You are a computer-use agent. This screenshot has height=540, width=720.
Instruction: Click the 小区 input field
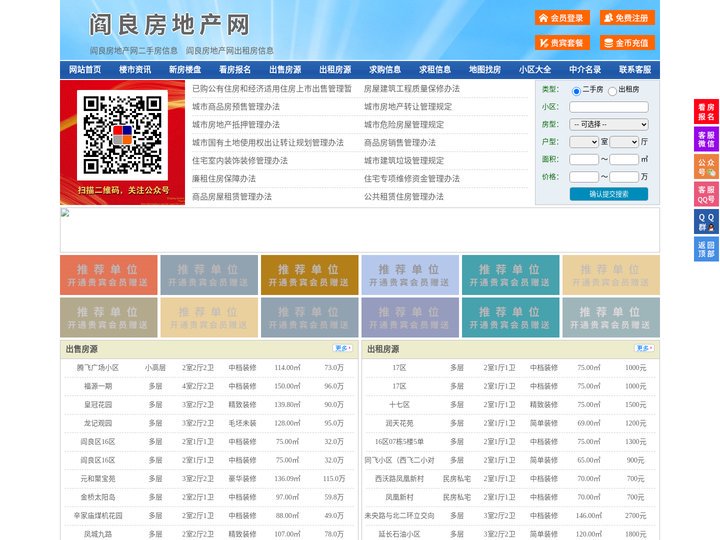[609, 107]
